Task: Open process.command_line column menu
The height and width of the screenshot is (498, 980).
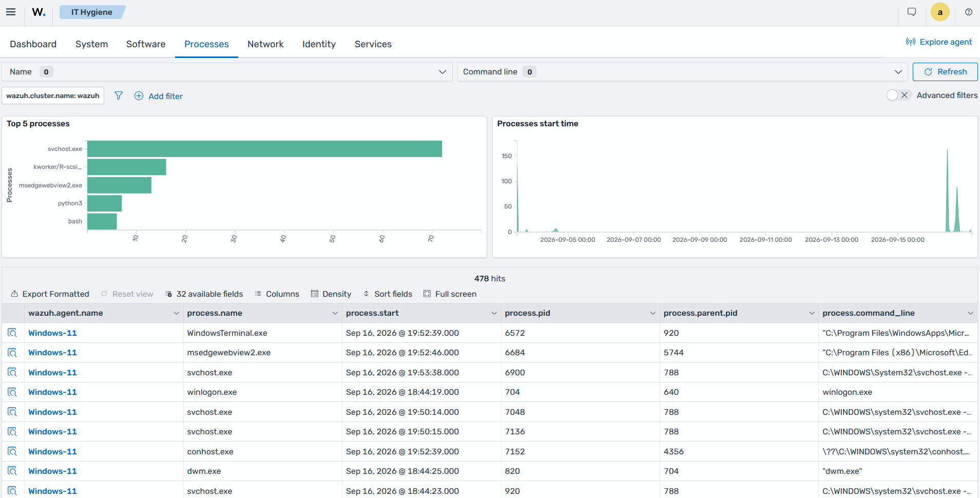Action: pyautogui.click(x=970, y=313)
